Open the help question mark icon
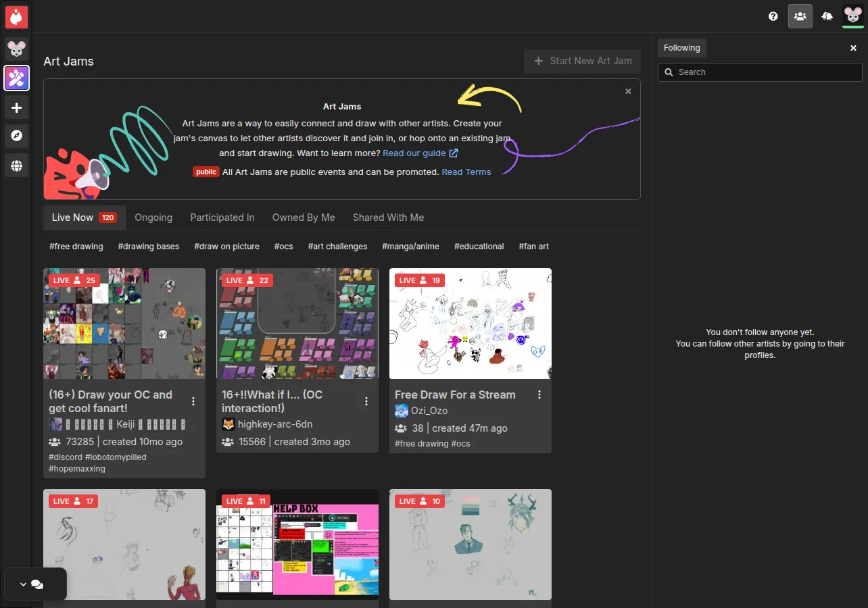Viewport: 868px width, 608px height. [x=773, y=16]
